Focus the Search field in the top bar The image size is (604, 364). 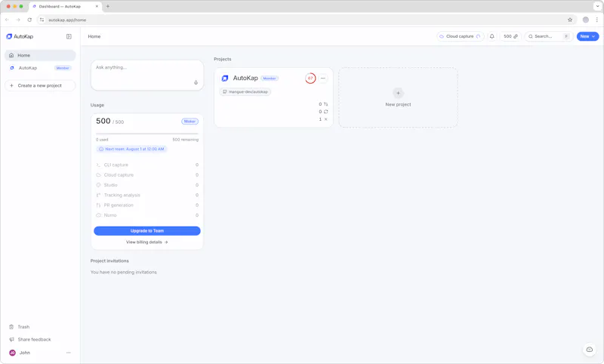[549, 36]
